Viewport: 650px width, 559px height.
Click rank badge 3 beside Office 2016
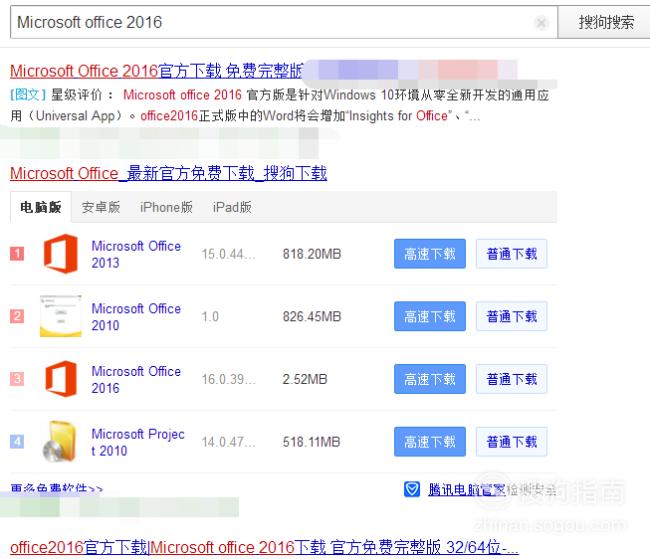tap(17, 379)
